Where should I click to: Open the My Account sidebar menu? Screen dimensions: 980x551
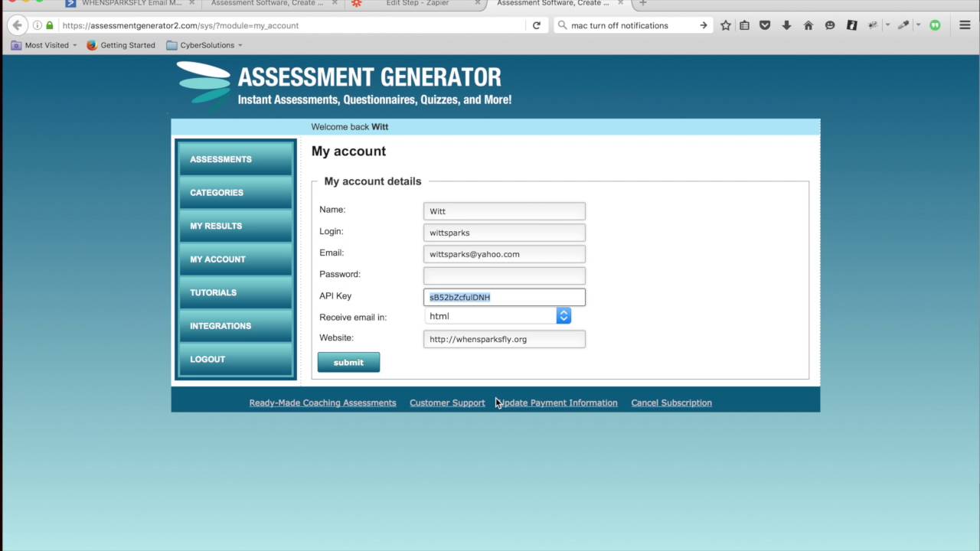tap(236, 259)
